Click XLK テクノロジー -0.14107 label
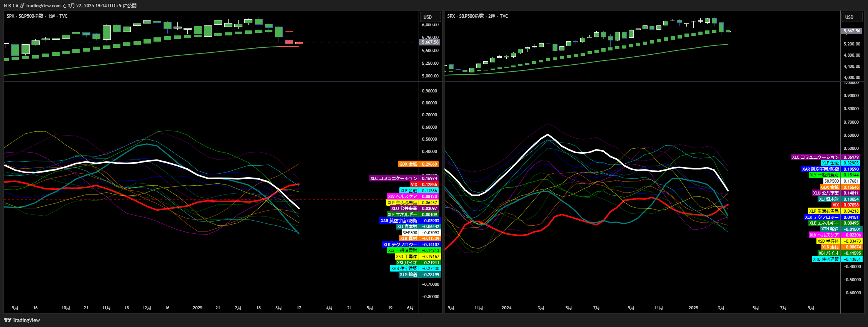The width and height of the screenshot is (868, 327). click(x=411, y=245)
